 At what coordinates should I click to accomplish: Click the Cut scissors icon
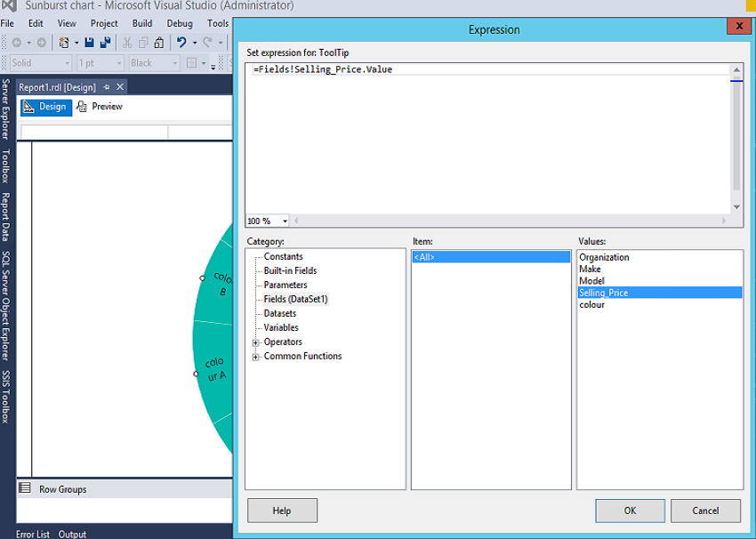pyautogui.click(x=127, y=43)
